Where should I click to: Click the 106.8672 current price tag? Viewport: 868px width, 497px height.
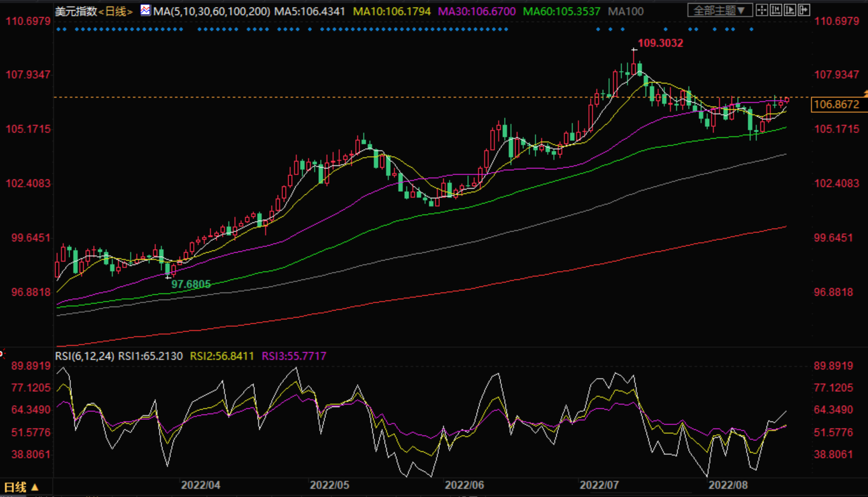[836, 105]
